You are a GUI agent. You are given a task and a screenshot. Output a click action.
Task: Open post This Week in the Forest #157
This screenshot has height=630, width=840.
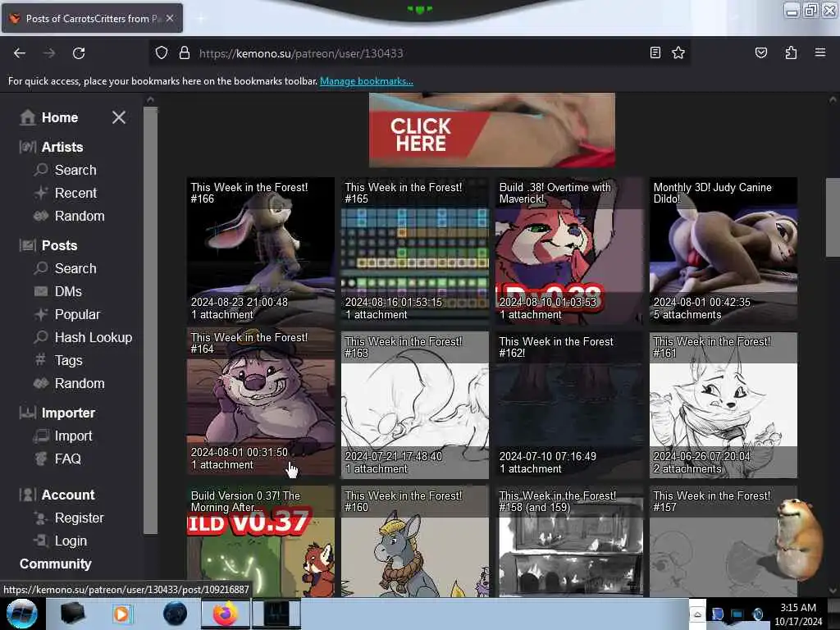(x=724, y=541)
